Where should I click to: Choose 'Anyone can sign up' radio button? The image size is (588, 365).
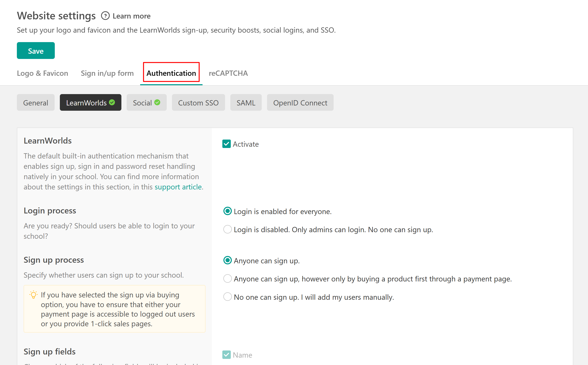pos(227,260)
